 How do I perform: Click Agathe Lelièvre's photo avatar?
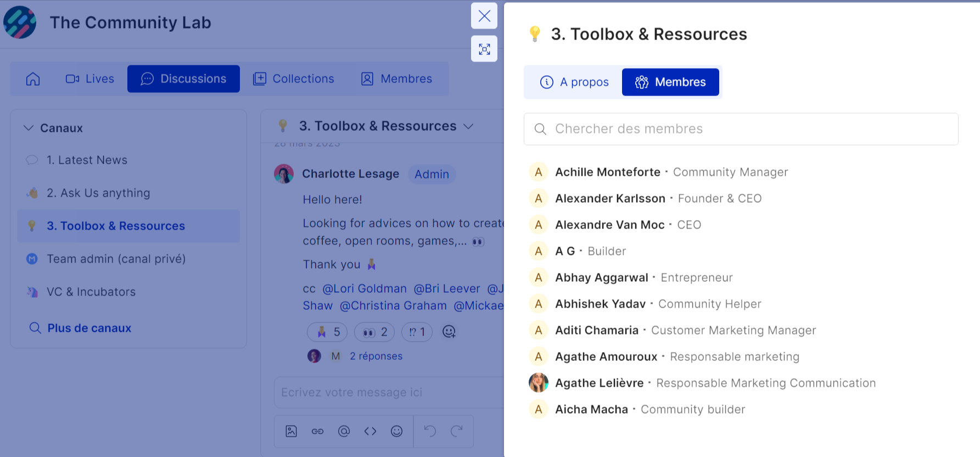click(539, 383)
